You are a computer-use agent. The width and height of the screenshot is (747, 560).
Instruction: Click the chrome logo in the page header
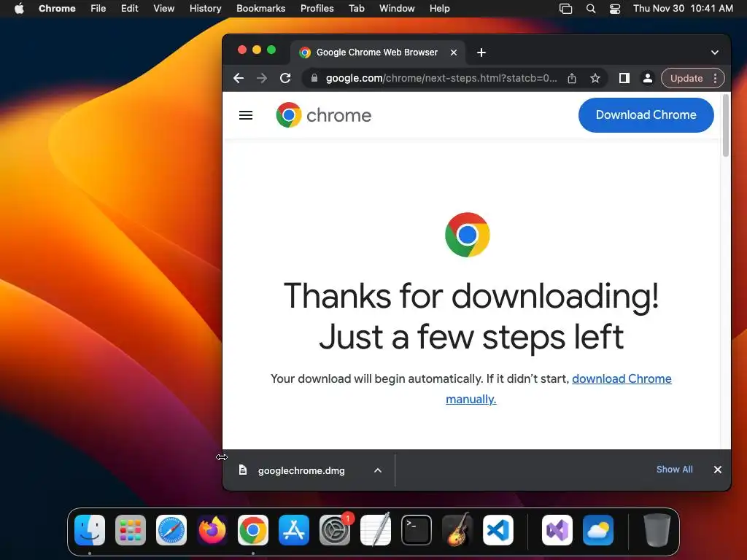tap(323, 115)
